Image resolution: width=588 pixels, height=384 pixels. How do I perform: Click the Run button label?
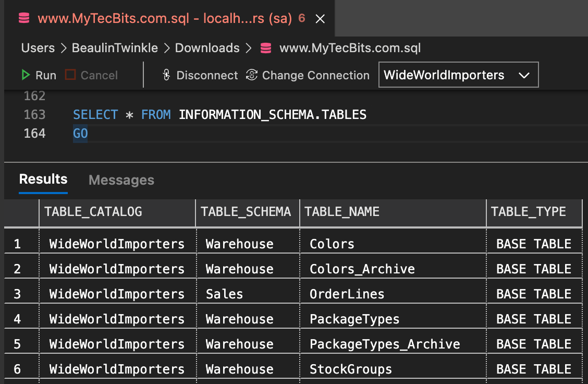(45, 75)
